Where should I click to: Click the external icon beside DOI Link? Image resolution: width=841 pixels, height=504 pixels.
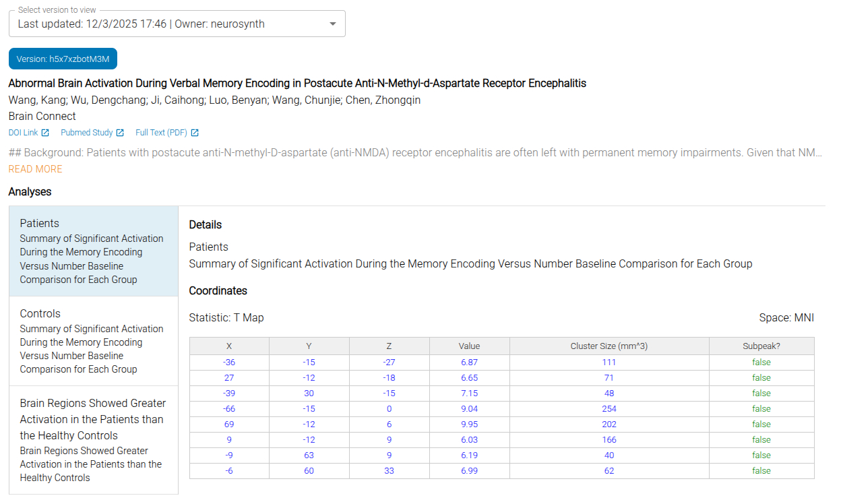click(x=45, y=133)
